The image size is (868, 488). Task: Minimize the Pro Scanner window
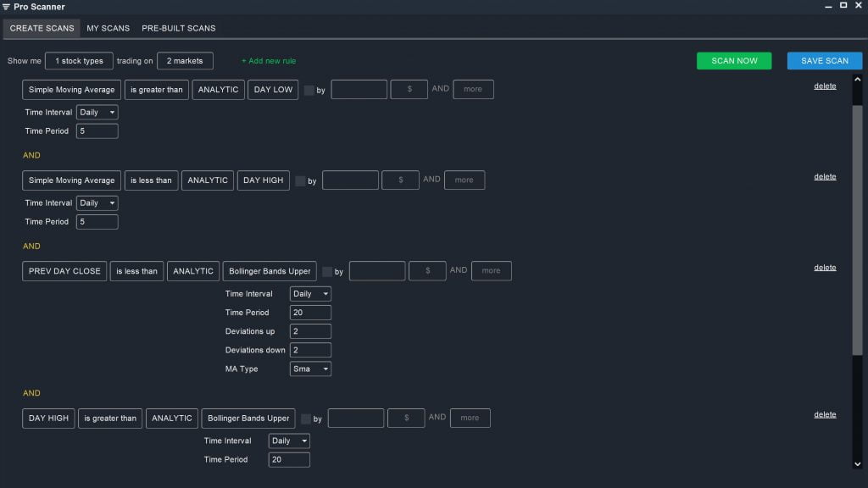click(828, 6)
